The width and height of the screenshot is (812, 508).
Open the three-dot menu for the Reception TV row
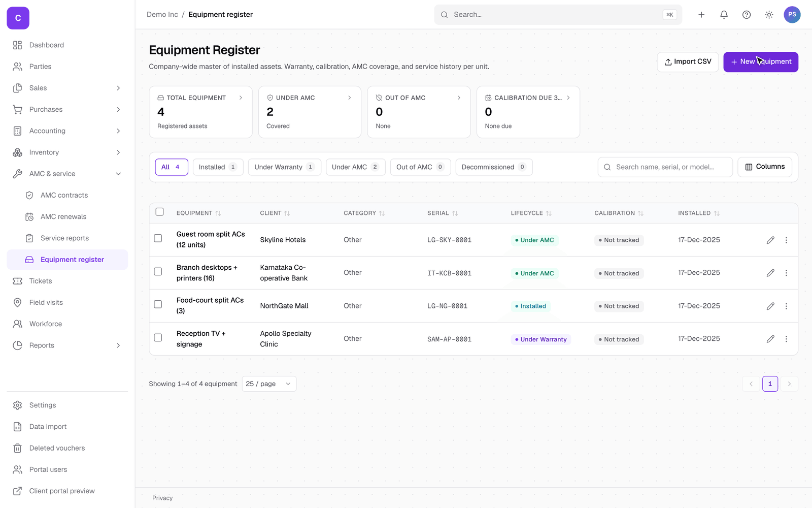(x=786, y=339)
